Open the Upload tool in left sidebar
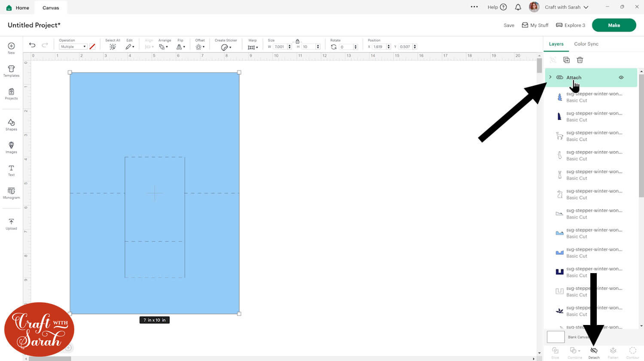This screenshot has width=644, height=361. (11, 223)
